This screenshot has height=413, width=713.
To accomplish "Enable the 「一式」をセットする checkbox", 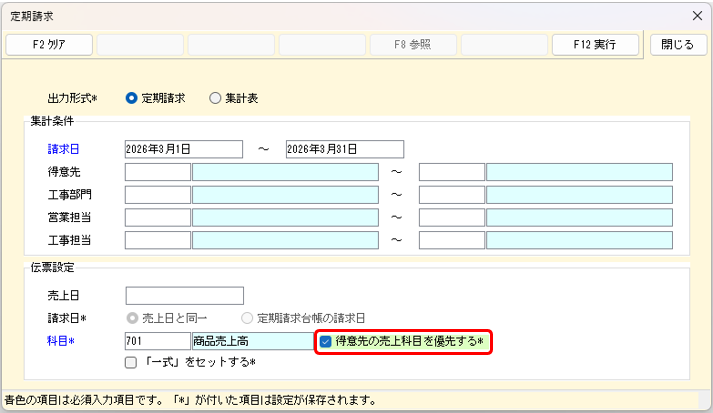I will pyautogui.click(x=131, y=363).
